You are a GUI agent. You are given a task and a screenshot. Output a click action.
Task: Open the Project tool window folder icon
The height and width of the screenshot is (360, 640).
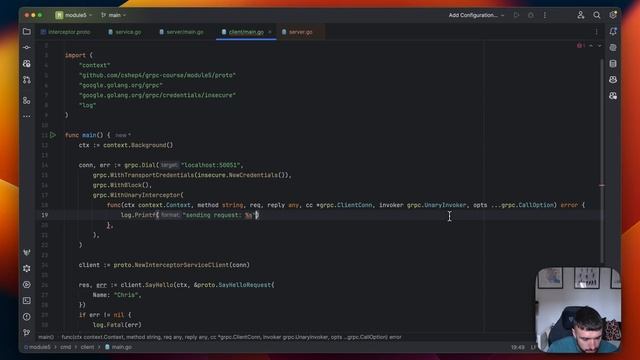[27, 32]
